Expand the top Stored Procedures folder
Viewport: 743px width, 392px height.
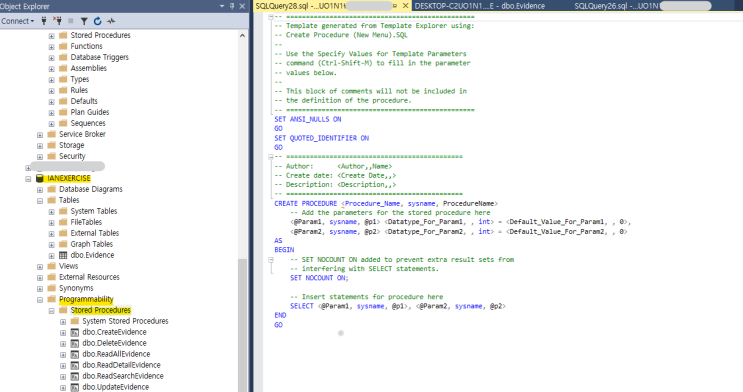(x=51, y=36)
